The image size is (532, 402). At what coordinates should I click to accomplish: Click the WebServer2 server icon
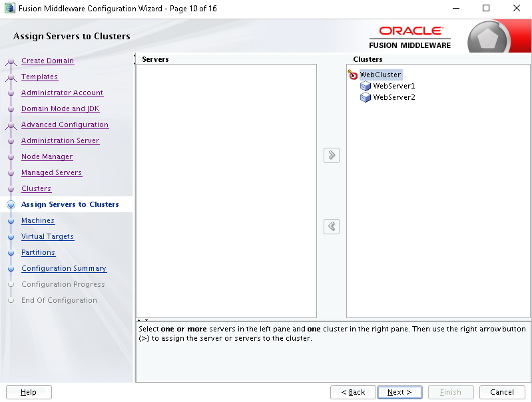point(365,97)
